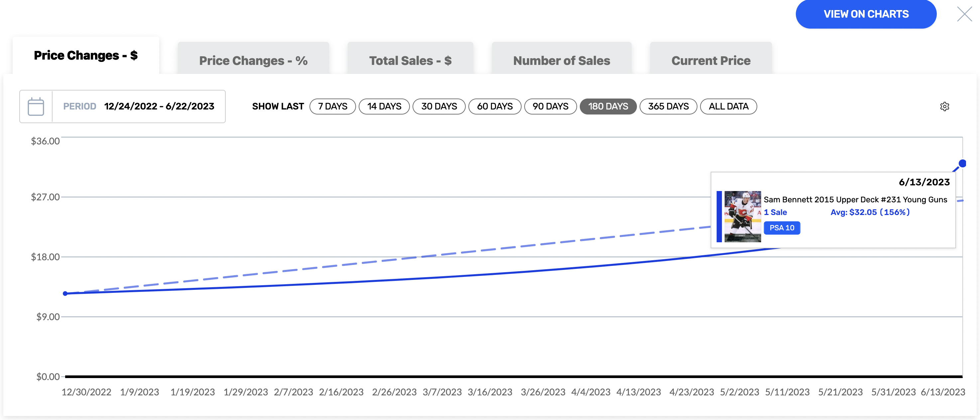Close the chart panel with X

[964, 14]
